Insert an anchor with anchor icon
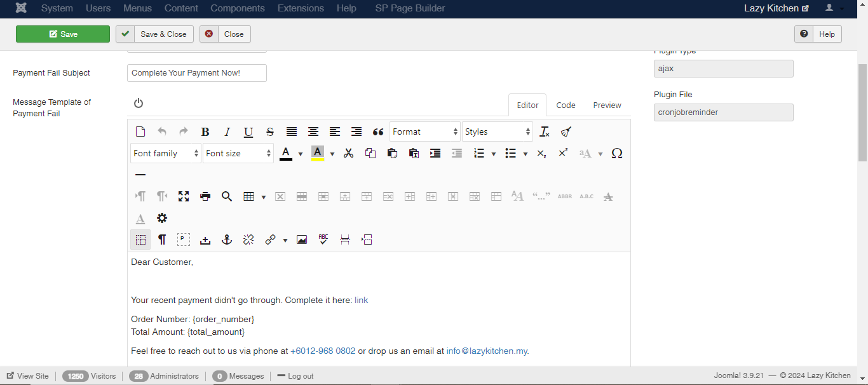 227,240
